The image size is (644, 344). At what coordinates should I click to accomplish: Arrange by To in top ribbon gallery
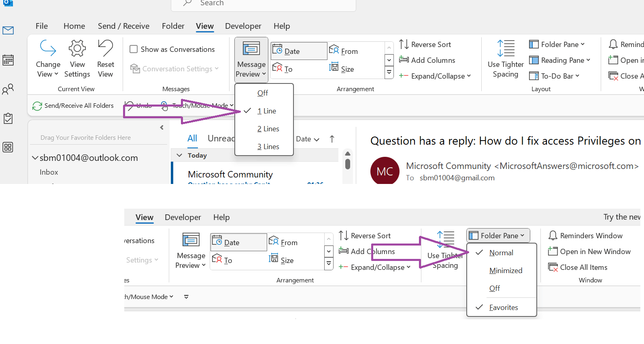coord(283,68)
